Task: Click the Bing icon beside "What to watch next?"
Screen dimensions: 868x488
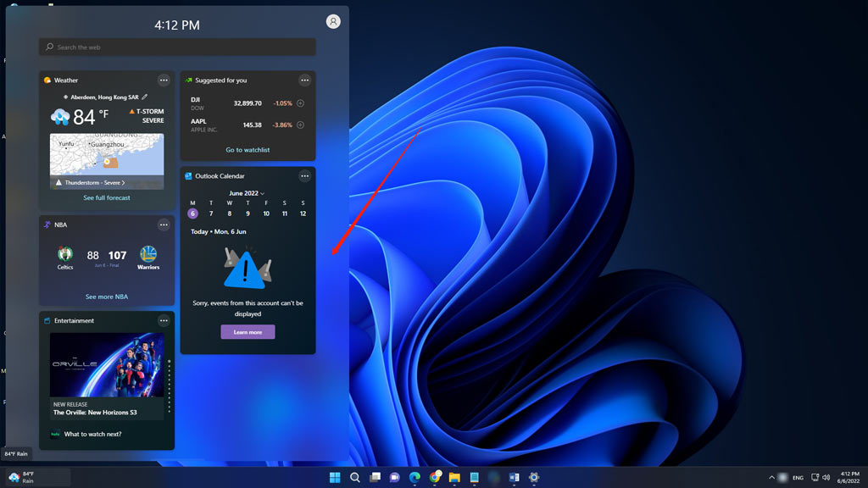Action: tap(53, 435)
